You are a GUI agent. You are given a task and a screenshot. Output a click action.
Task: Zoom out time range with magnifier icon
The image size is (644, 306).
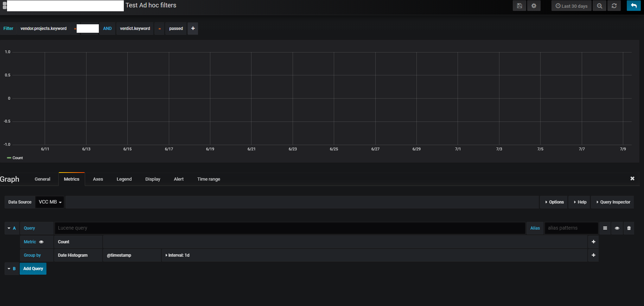click(600, 6)
